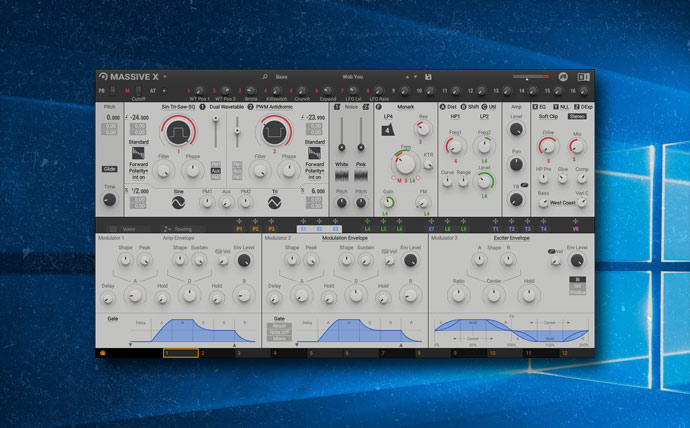This screenshot has width=690, height=428.
Task: Open the Modulation Envelope type menu
Action: (x=345, y=238)
